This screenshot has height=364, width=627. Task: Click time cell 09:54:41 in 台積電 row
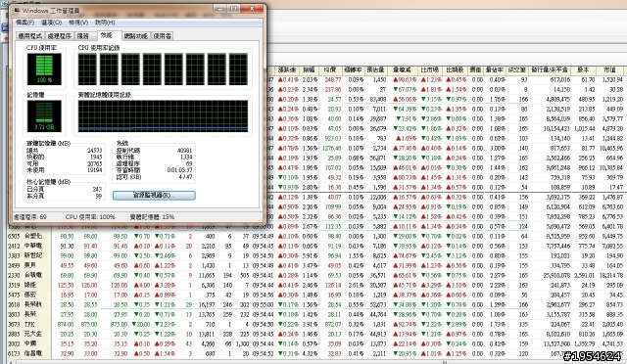(264, 275)
